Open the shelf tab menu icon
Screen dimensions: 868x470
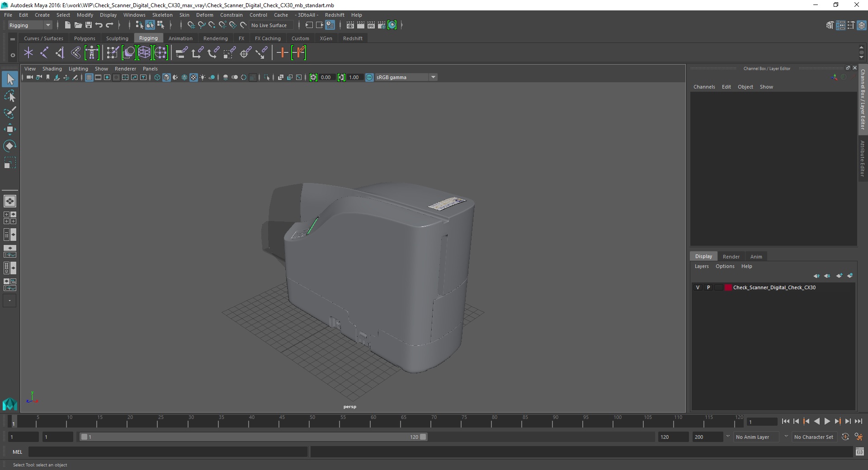click(x=13, y=39)
